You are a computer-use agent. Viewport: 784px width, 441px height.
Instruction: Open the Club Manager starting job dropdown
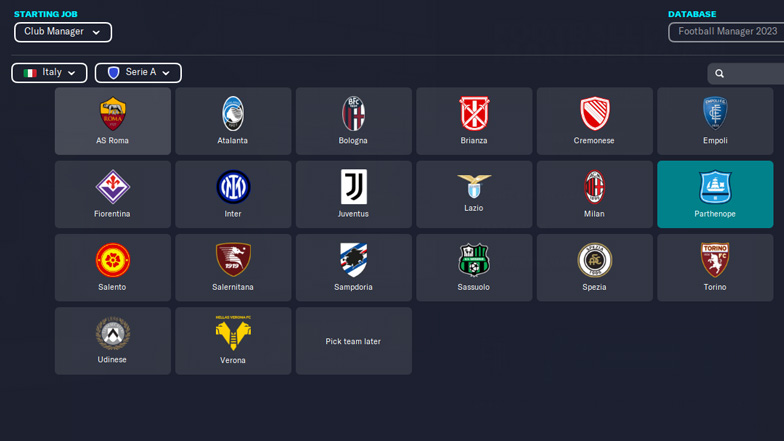63,32
